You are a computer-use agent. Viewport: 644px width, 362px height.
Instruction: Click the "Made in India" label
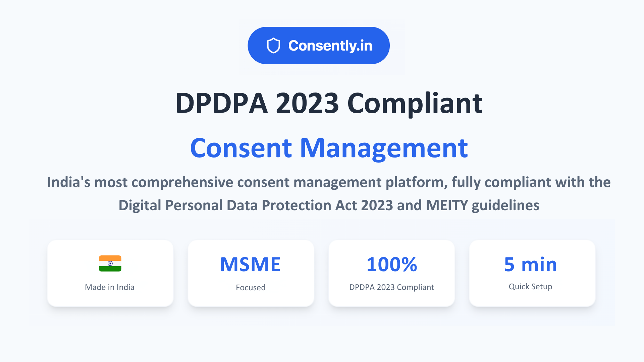(x=110, y=287)
